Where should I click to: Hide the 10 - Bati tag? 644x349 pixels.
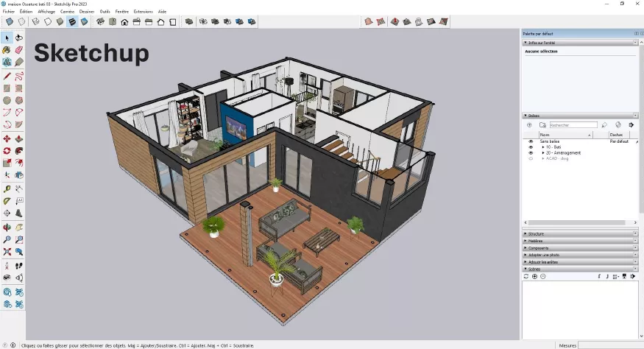tap(530, 147)
